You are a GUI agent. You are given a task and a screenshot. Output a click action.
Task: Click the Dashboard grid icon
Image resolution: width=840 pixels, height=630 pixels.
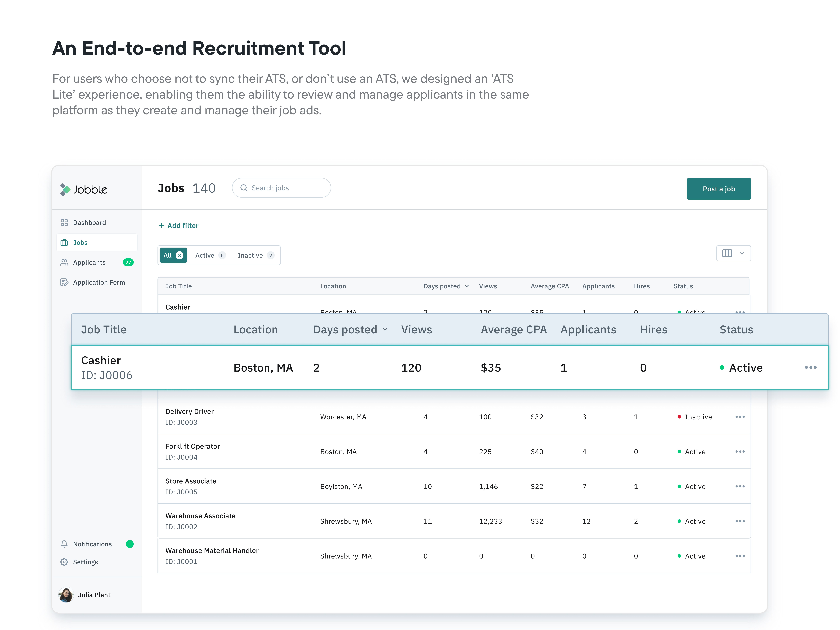pyautogui.click(x=64, y=222)
